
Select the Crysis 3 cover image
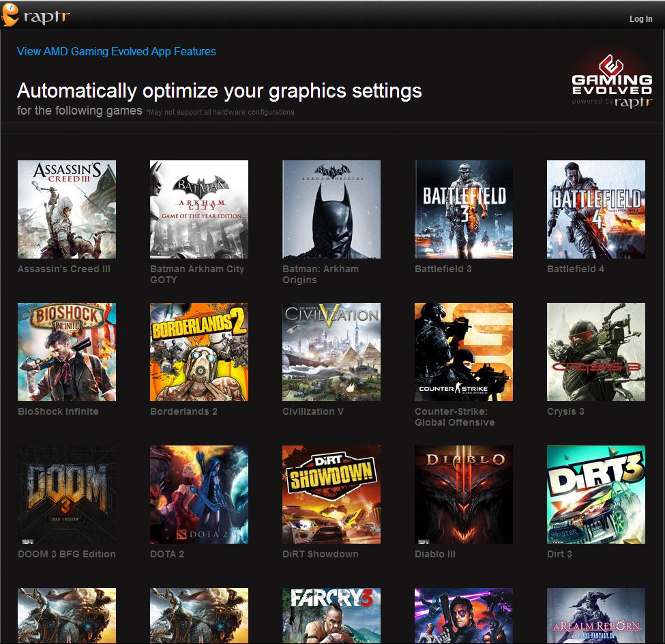click(596, 352)
